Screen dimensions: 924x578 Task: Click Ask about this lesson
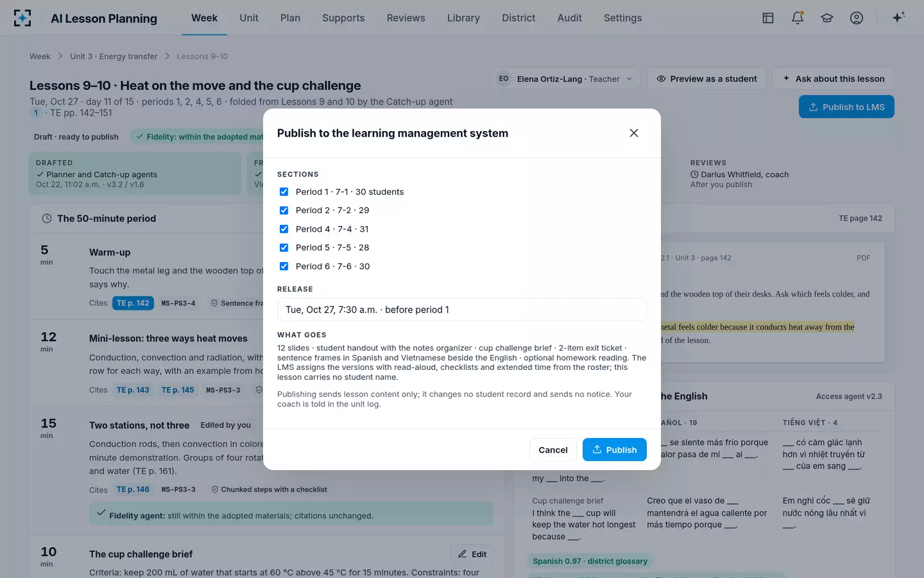(833, 79)
